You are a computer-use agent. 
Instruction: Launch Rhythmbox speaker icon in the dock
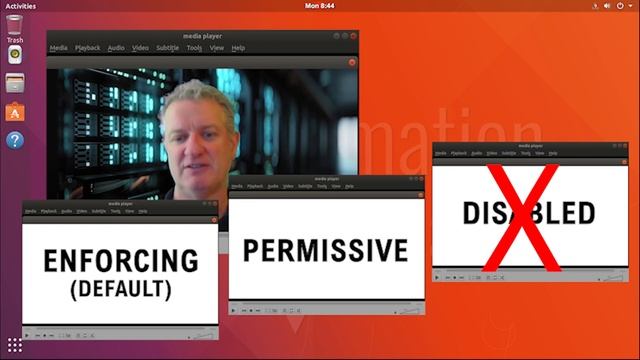click(x=15, y=55)
